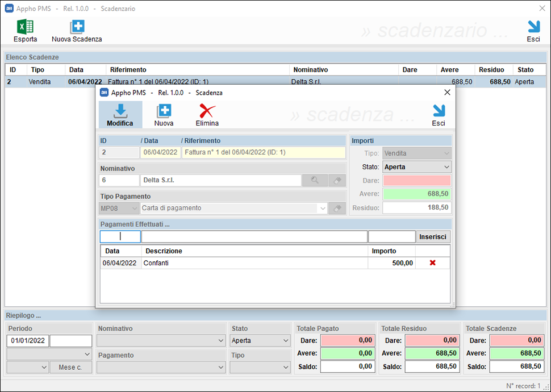Click the N° record: 1 status text
The width and height of the screenshot is (551, 392).
point(523,386)
